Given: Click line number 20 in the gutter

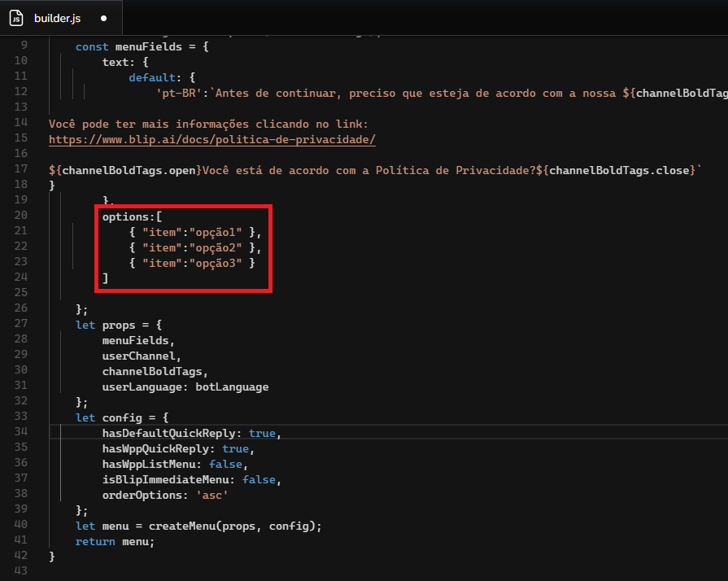Looking at the screenshot, I should click(21, 215).
